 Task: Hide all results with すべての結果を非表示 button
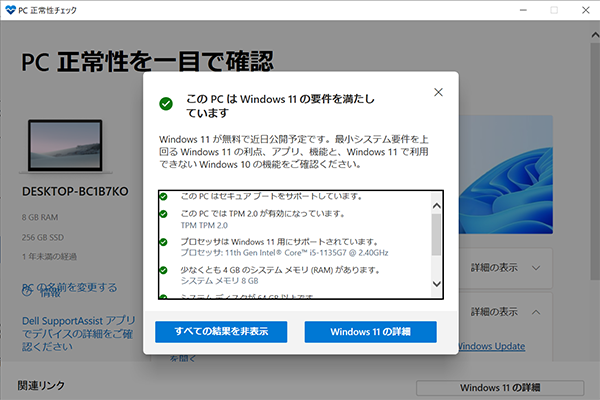[x=221, y=331]
